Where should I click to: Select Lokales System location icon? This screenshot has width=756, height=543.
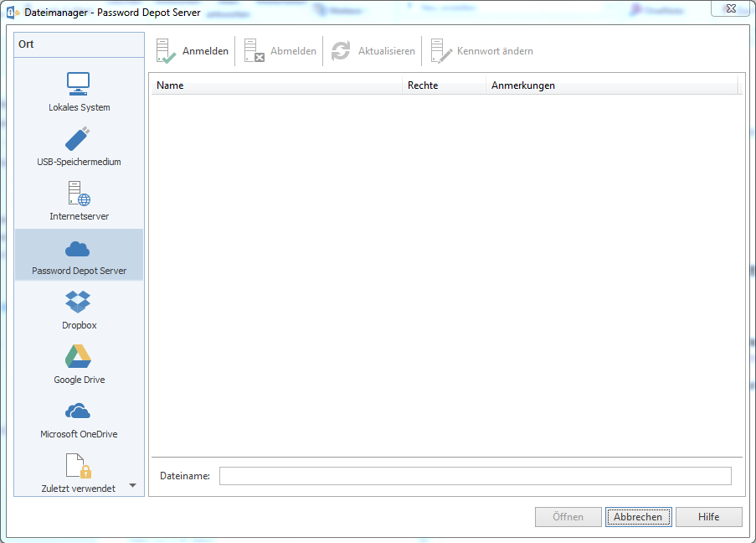79,92
